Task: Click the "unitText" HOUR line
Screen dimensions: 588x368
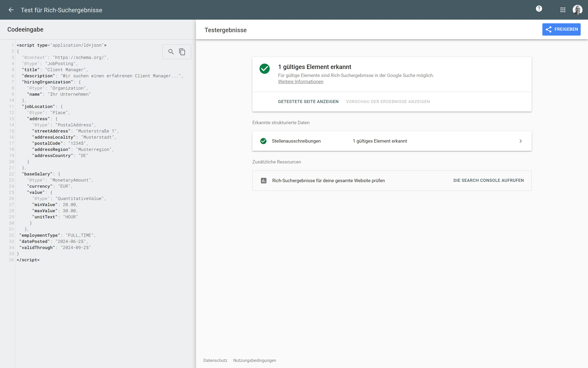Action: (x=55, y=217)
